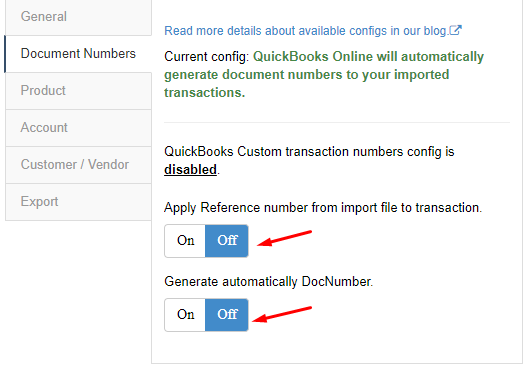Click the 'Current config:' label
Viewport: 524px width, 367px height.
[x=207, y=57]
